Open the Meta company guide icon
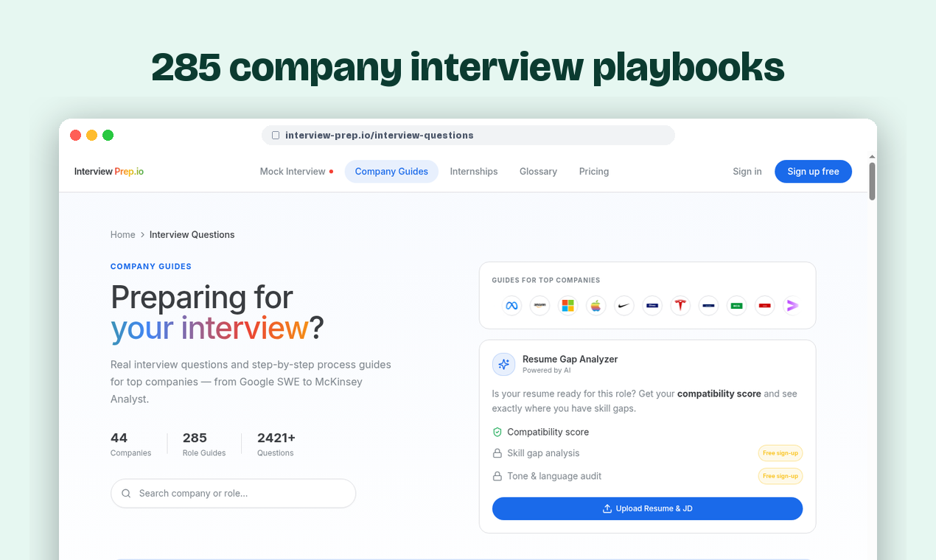The image size is (936, 560). coord(511,305)
